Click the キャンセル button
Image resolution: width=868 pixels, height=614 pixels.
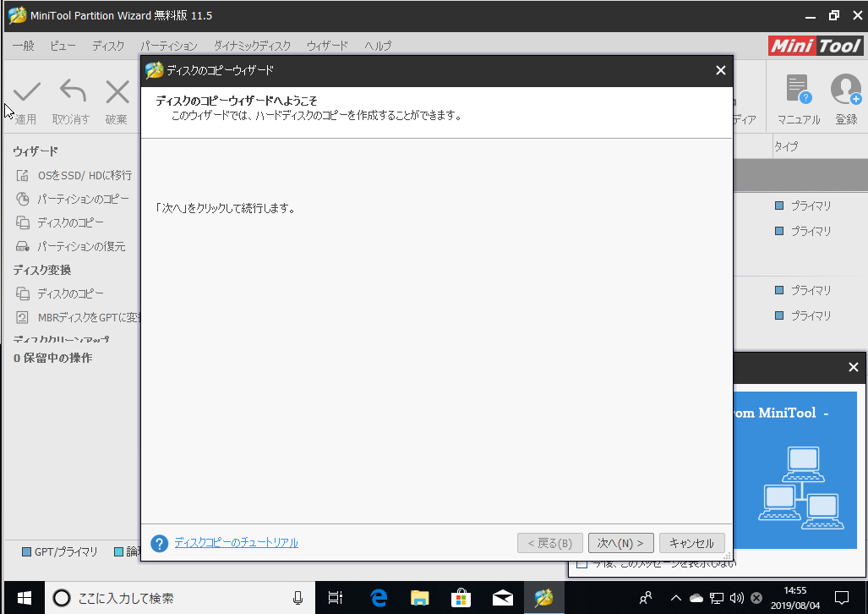click(x=691, y=543)
